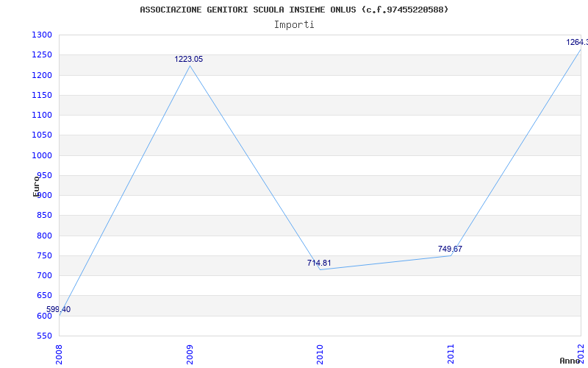
Task: Click the 1100 y-axis value
Action: 41,115
